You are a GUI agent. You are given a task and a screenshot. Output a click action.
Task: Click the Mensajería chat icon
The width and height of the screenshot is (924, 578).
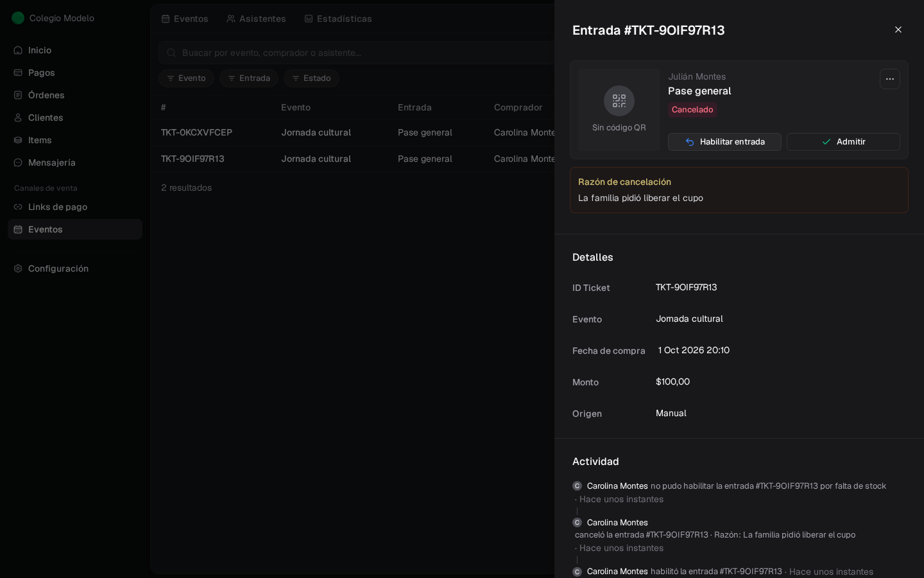(18, 162)
